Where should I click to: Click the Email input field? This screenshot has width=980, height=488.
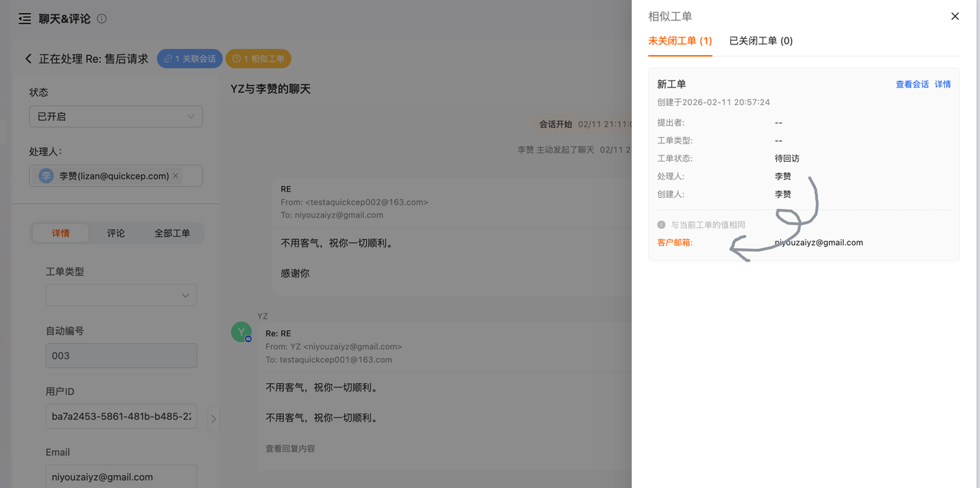point(121,477)
